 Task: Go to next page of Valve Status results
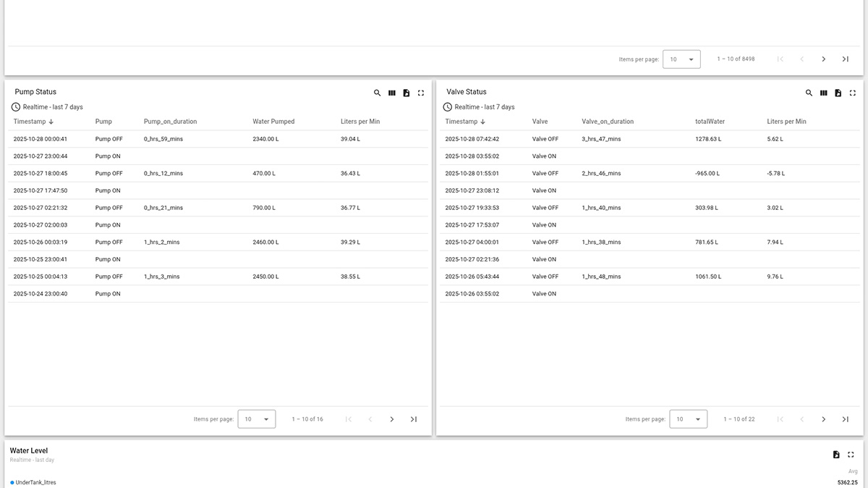point(824,418)
